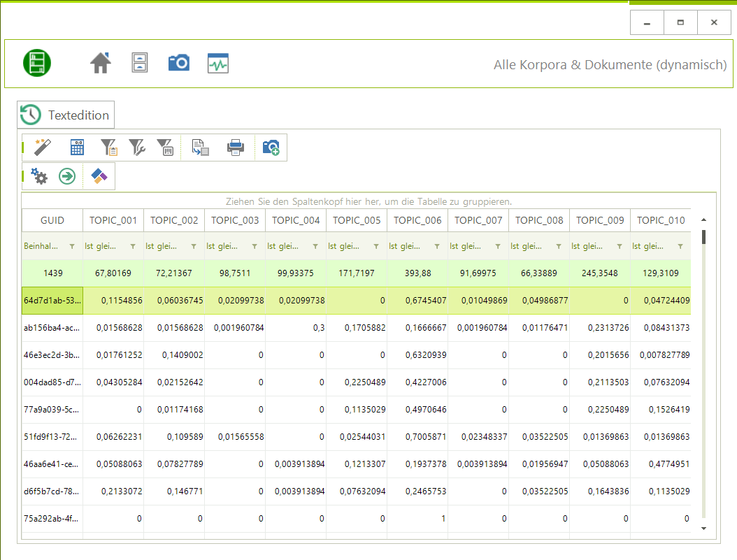Select row 77a9a039-5c... GUID cell
Screen dimensions: 737x560
click(x=52, y=409)
